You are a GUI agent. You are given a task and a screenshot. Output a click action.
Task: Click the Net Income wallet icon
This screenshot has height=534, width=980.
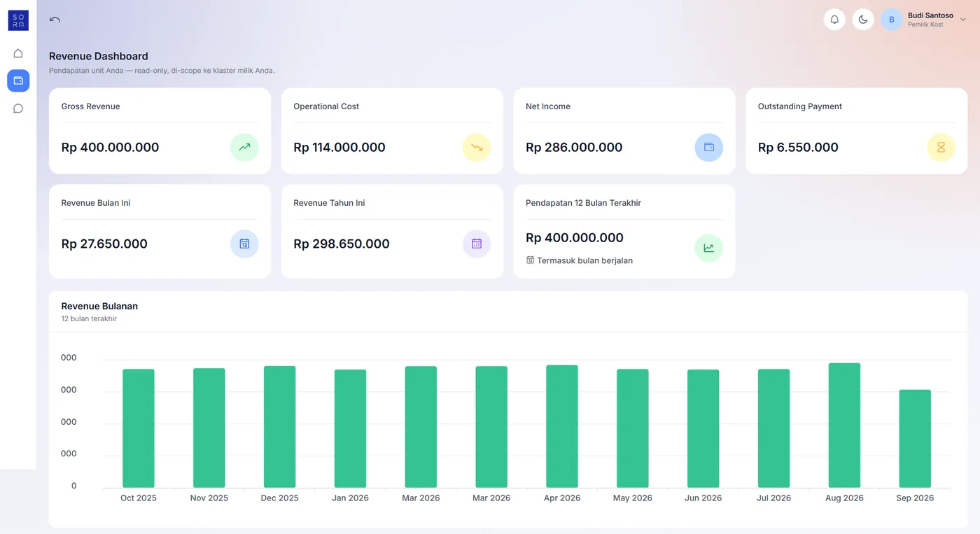tap(709, 148)
